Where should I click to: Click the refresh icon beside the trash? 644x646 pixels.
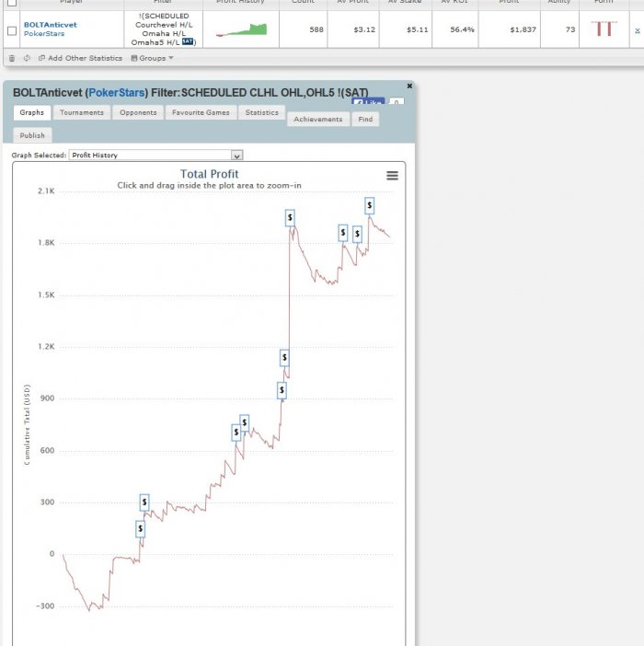click(27, 58)
